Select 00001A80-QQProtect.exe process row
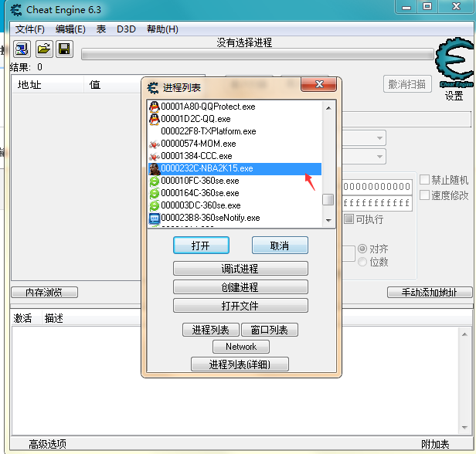 click(235, 107)
